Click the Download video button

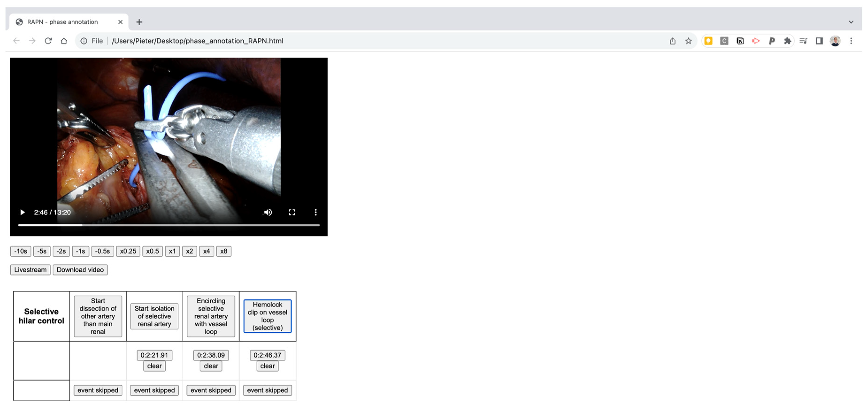coord(80,270)
